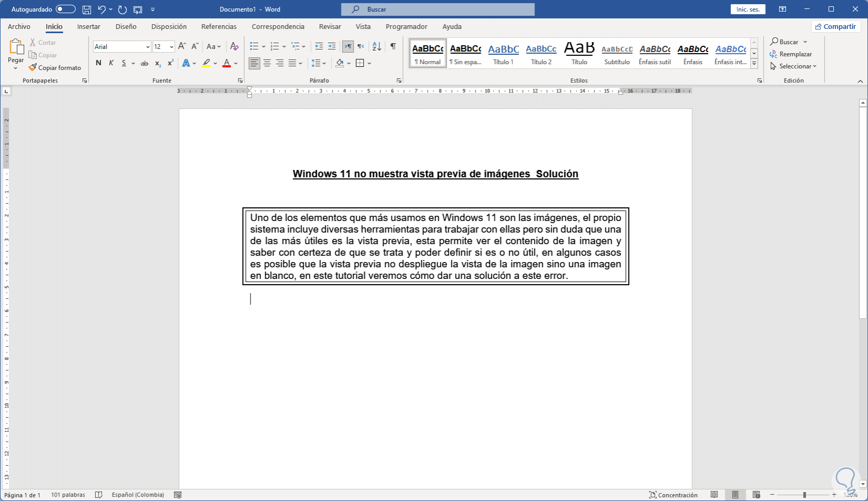Shrink font size with the decrease font icon
The height and width of the screenshot is (501, 868).
(x=195, y=46)
